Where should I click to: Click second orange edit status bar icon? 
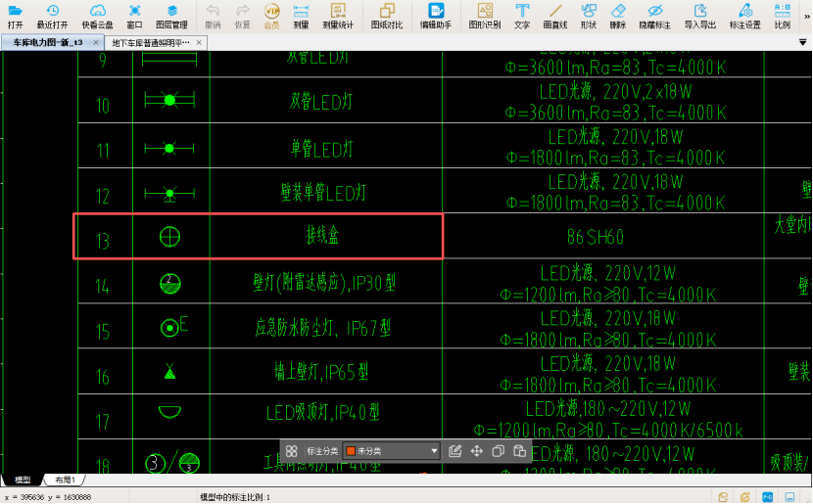point(745,497)
